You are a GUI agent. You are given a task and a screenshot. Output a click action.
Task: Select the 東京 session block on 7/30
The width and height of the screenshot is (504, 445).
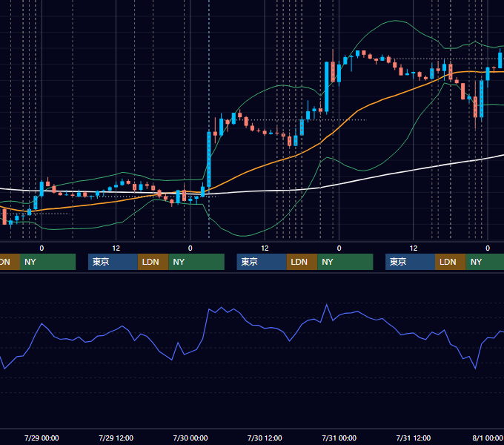click(x=262, y=262)
